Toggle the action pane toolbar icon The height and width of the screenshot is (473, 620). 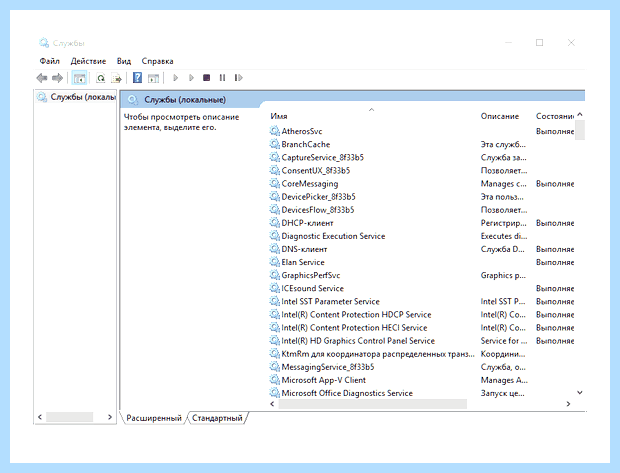click(153, 78)
